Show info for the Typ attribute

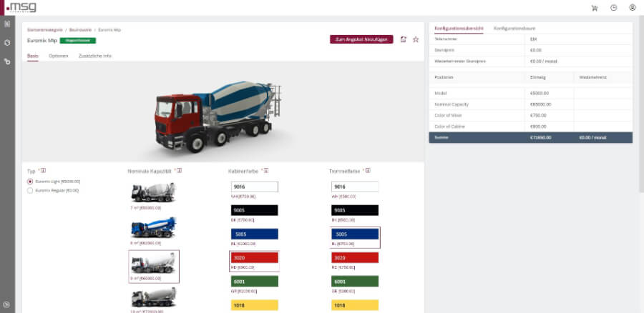tap(43, 170)
